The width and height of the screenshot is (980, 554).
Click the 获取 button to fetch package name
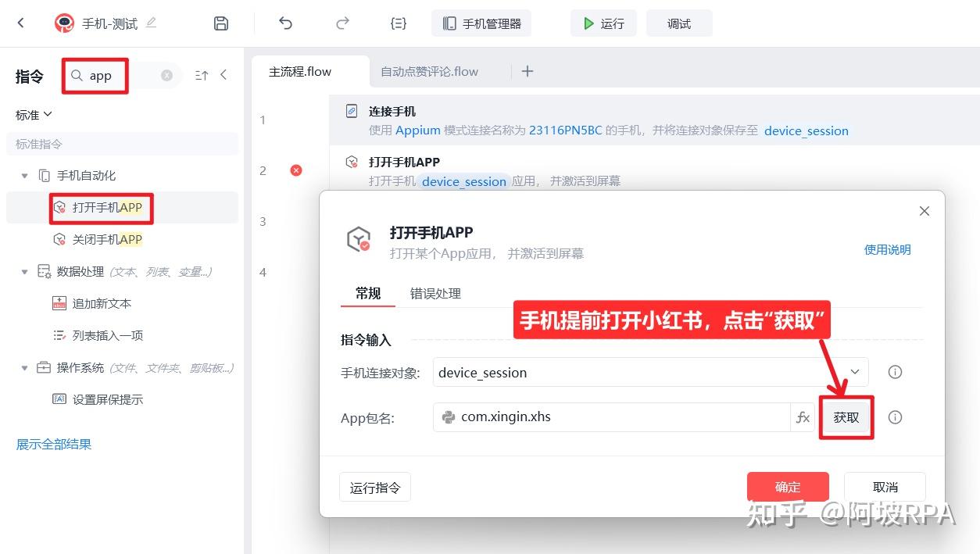pos(846,416)
